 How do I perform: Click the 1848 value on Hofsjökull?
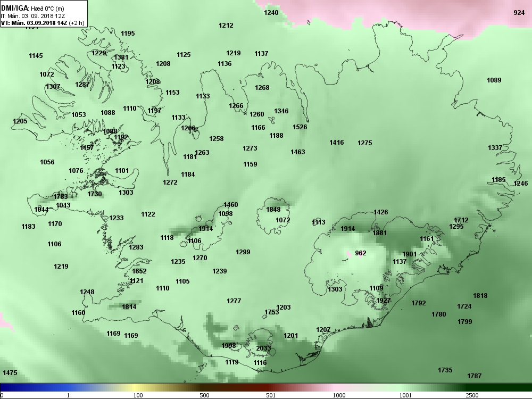273,209
